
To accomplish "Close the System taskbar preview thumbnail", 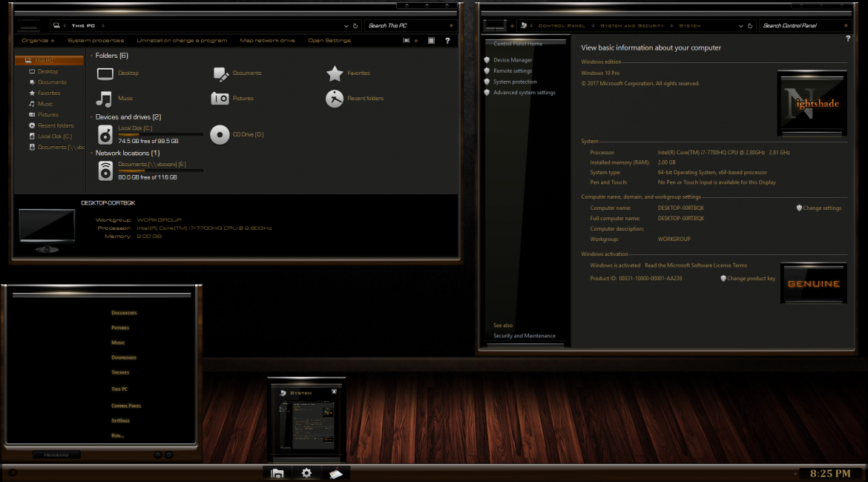I will coord(334,392).
